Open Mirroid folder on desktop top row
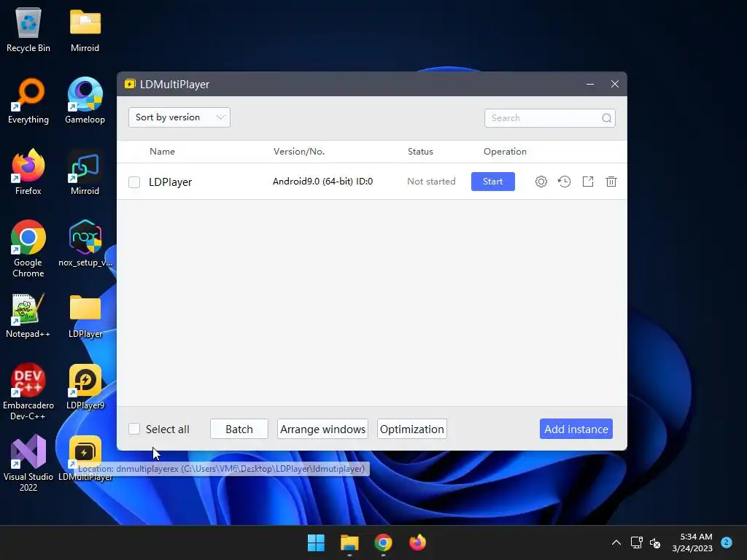 (85, 29)
